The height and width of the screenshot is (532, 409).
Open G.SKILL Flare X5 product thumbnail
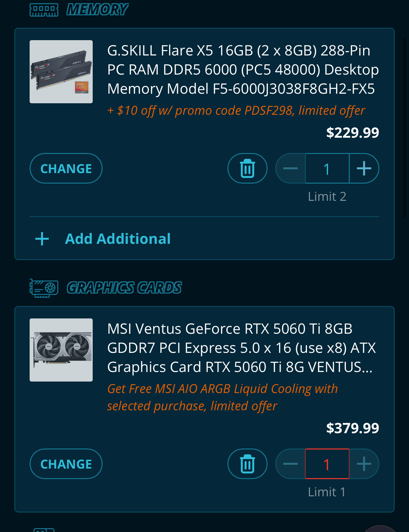click(x=61, y=72)
